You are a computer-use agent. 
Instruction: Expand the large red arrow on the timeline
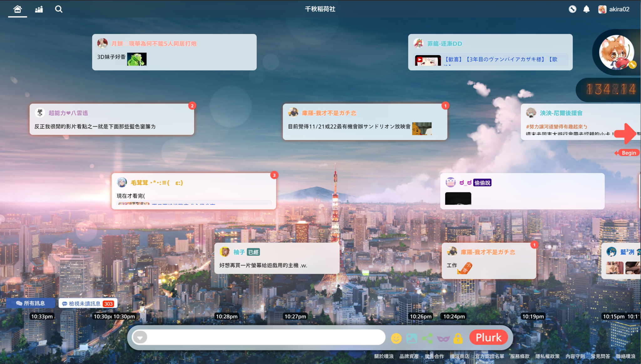(626, 134)
